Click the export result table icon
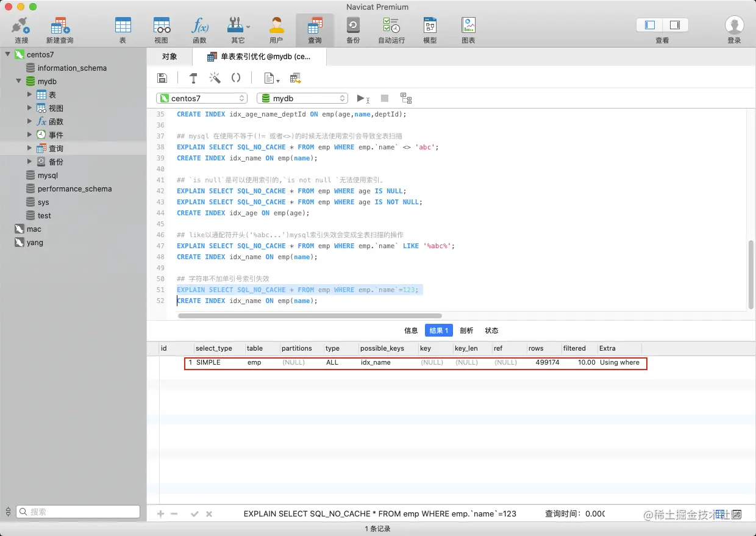This screenshot has width=756, height=536. [x=296, y=78]
